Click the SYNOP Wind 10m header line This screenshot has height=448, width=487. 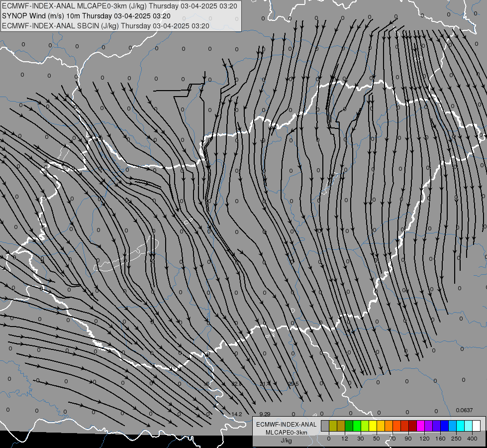86,16
